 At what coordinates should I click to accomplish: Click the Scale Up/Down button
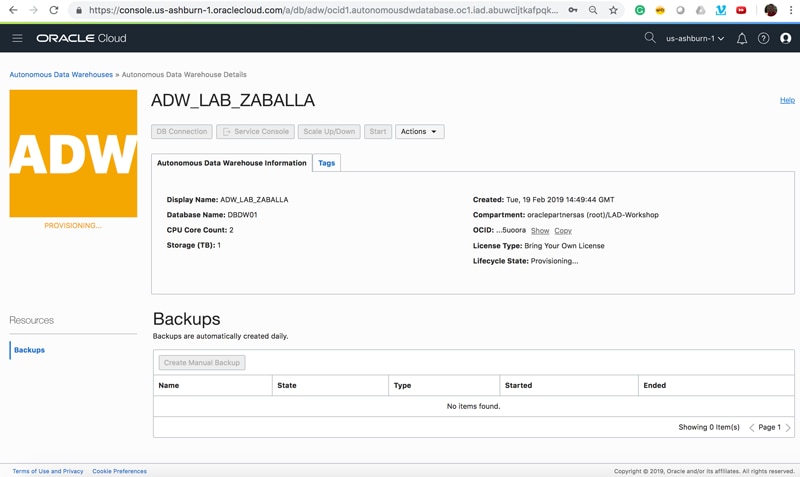point(329,132)
